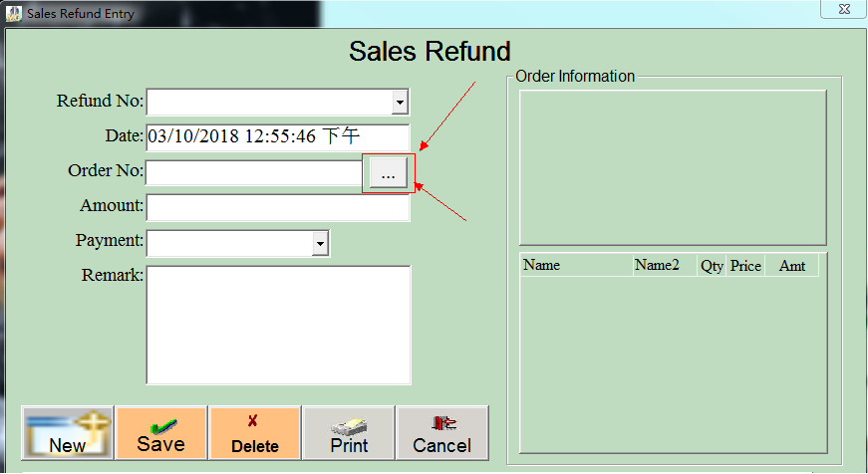This screenshot has width=868, height=474.
Task: Sort by the Qty column header
Action: tap(712, 266)
